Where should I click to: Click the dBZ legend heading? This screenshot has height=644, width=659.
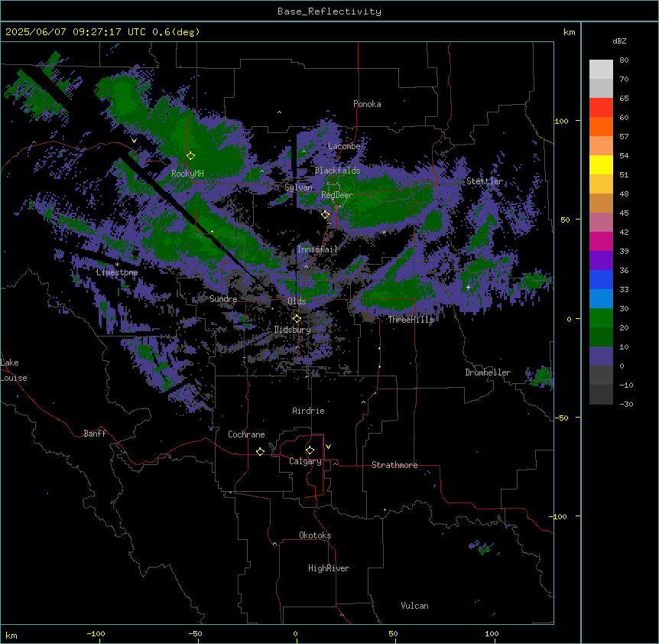(619, 41)
